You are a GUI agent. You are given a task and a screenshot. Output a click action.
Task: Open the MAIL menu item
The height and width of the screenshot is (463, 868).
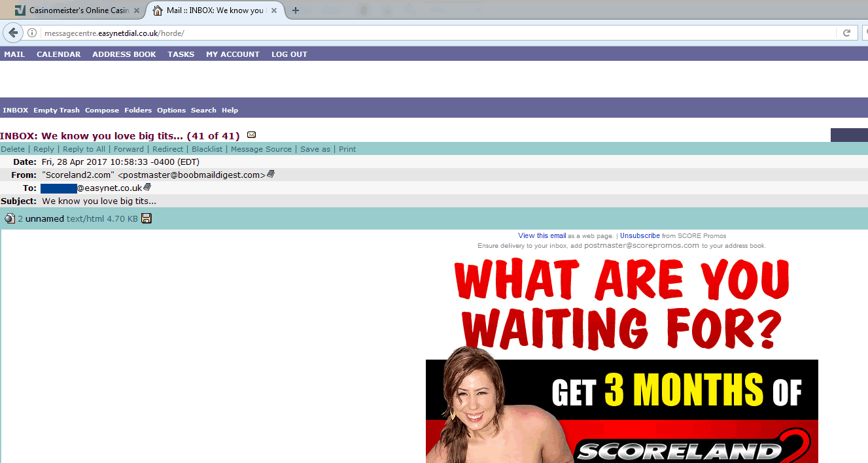click(x=14, y=54)
